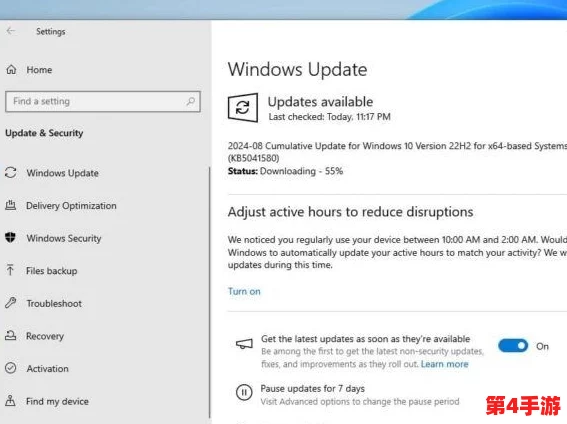Click the Home house icon

point(11,69)
